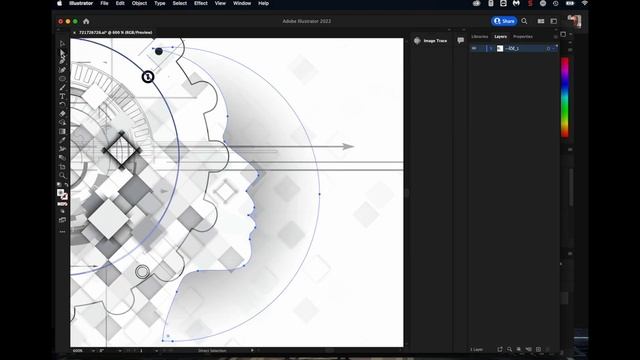Select the Eyedropper tool

(62, 140)
